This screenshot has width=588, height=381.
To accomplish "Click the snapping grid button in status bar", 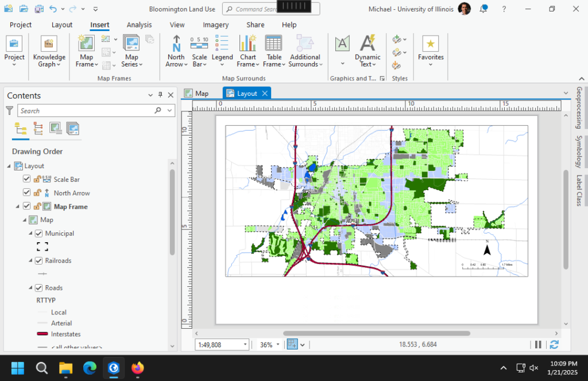I will 292,344.
